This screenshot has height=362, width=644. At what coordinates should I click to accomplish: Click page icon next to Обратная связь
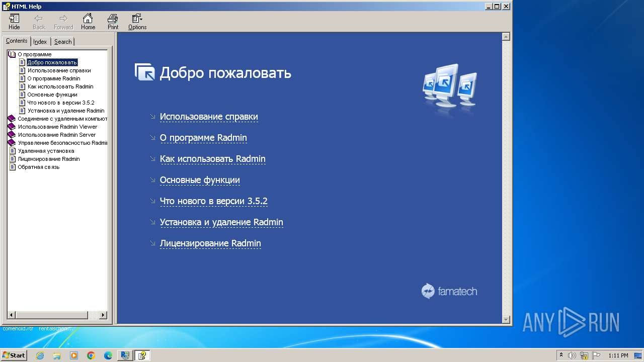[x=13, y=167]
